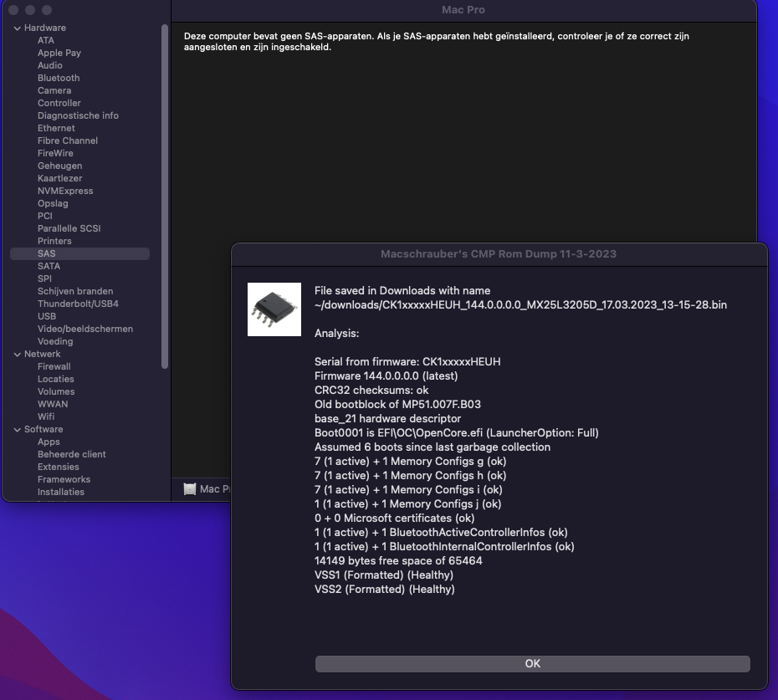Open the USB entry
The image size is (778, 700).
pyautogui.click(x=47, y=316)
